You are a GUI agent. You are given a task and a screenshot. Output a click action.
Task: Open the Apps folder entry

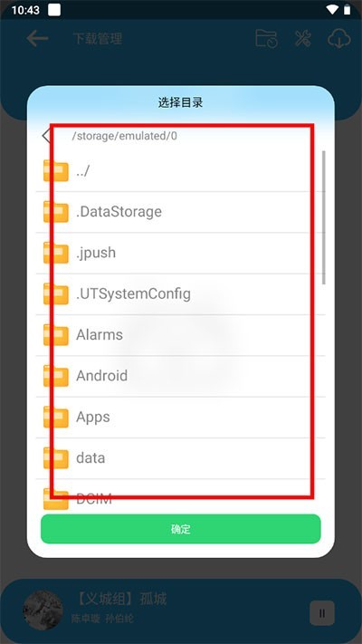tap(181, 418)
